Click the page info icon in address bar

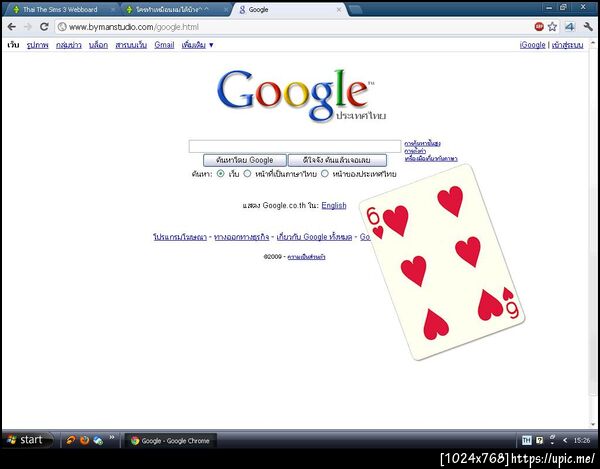[62, 27]
